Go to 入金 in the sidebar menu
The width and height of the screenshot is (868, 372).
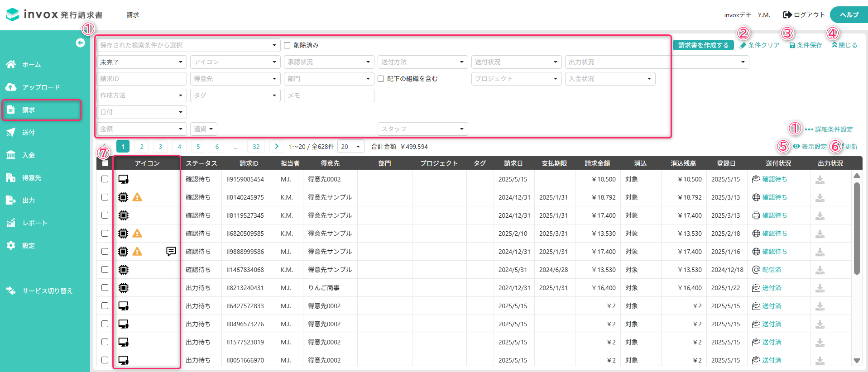click(x=29, y=155)
